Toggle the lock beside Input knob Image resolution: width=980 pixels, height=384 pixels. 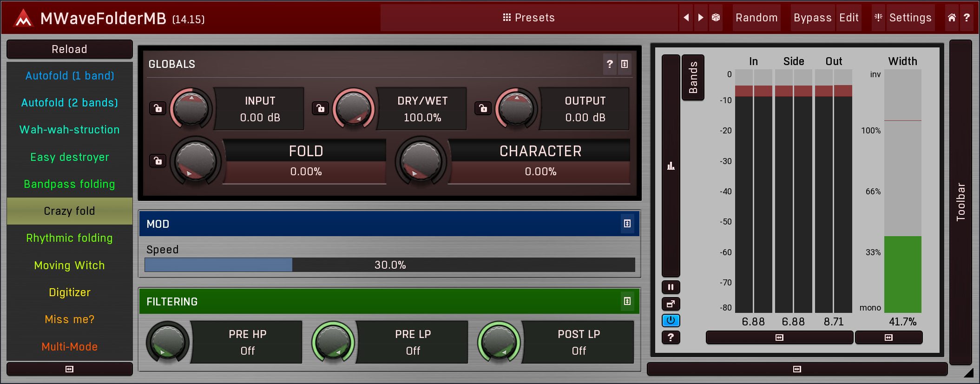[x=158, y=108]
